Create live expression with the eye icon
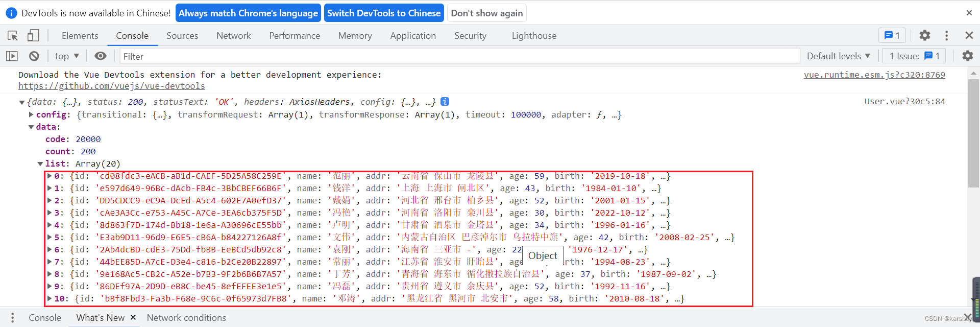This screenshot has width=980, height=327. coord(101,56)
